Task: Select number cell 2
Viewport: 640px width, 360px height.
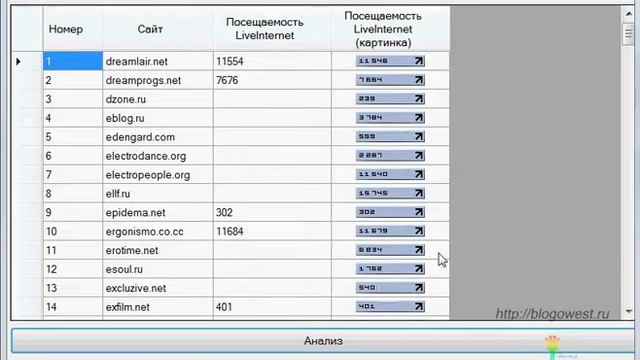Action: click(73, 80)
